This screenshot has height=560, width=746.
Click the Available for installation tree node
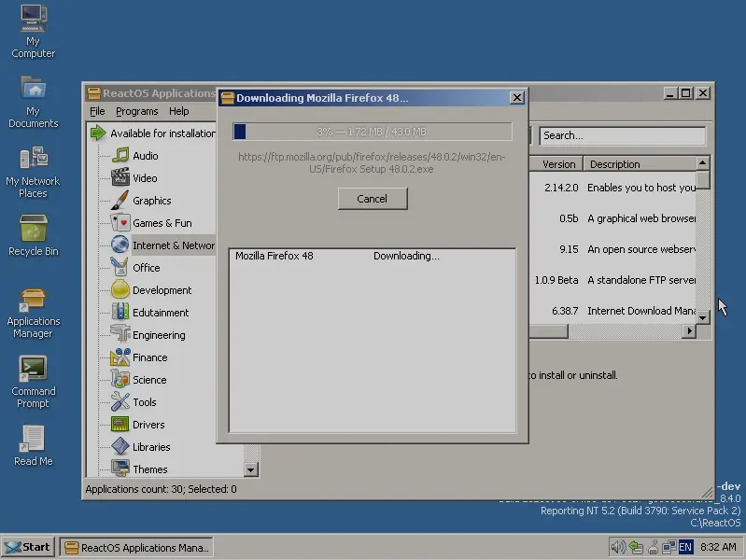pyautogui.click(x=162, y=133)
